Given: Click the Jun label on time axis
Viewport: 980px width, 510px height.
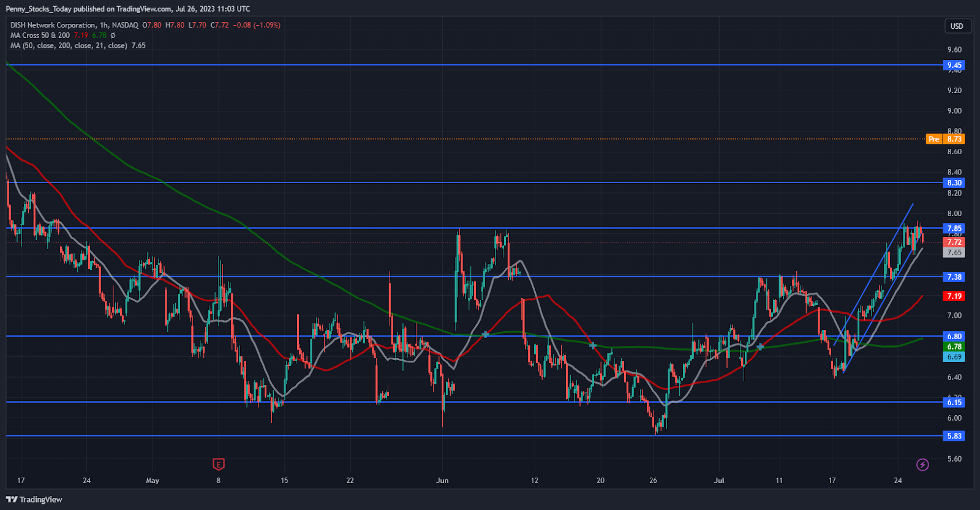Looking at the screenshot, I should pyautogui.click(x=442, y=481).
